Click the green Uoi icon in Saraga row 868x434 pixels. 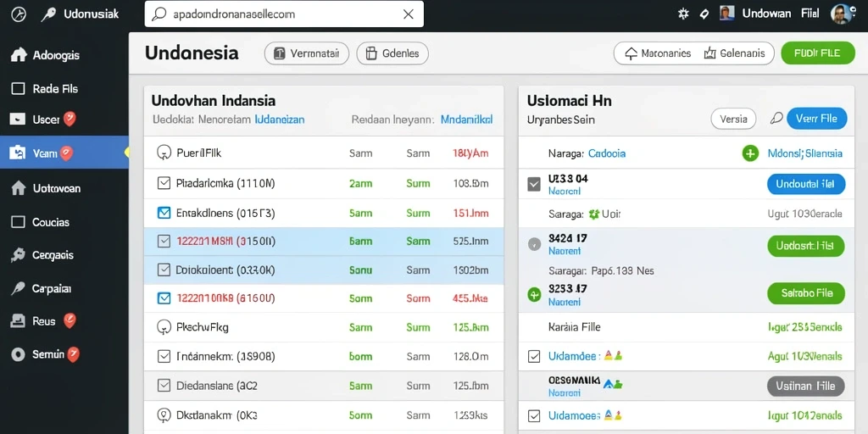pos(594,214)
